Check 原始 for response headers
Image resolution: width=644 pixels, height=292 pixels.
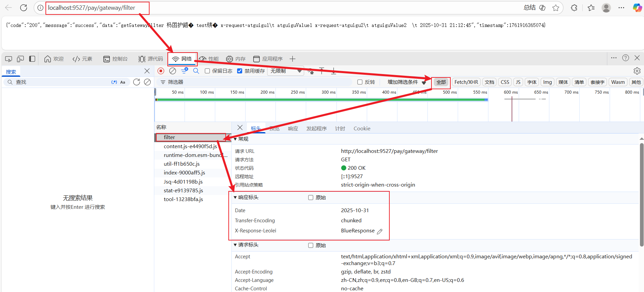click(311, 197)
